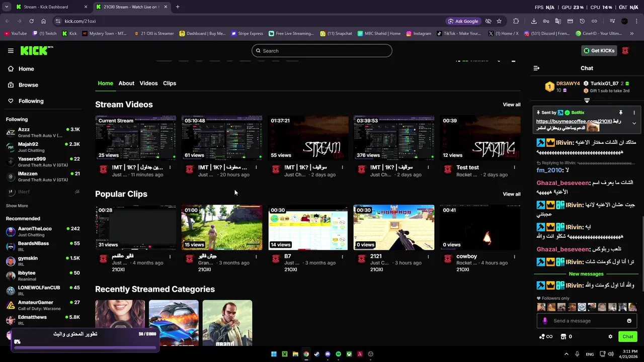Viewport: 644px width, 362px height.
Task: Show more bookmarks with the double chevron
Action: click(x=632, y=34)
